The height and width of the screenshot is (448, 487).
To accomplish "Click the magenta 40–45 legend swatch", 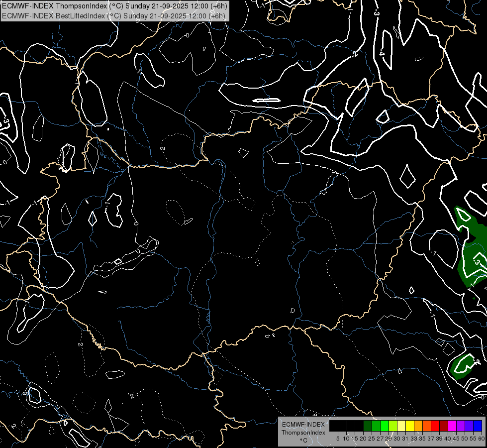I will pyautogui.click(x=452, y=426).
